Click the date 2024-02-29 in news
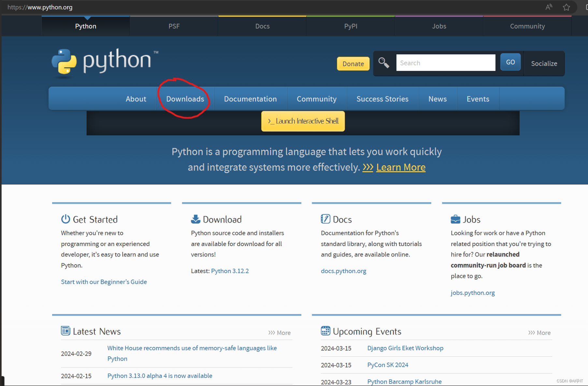 76,353
